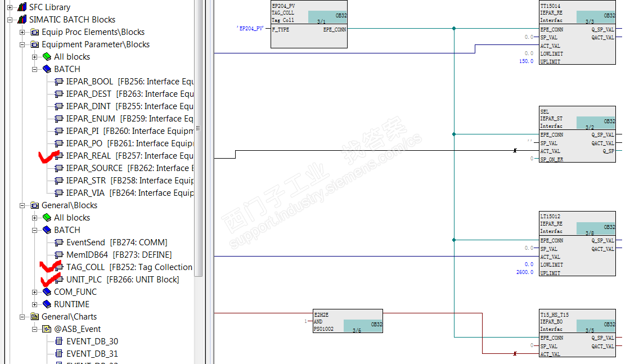This screenshot has height=364, width=639.
Task: Click the EventSend block icon
Action: click(x=59, y=242)
